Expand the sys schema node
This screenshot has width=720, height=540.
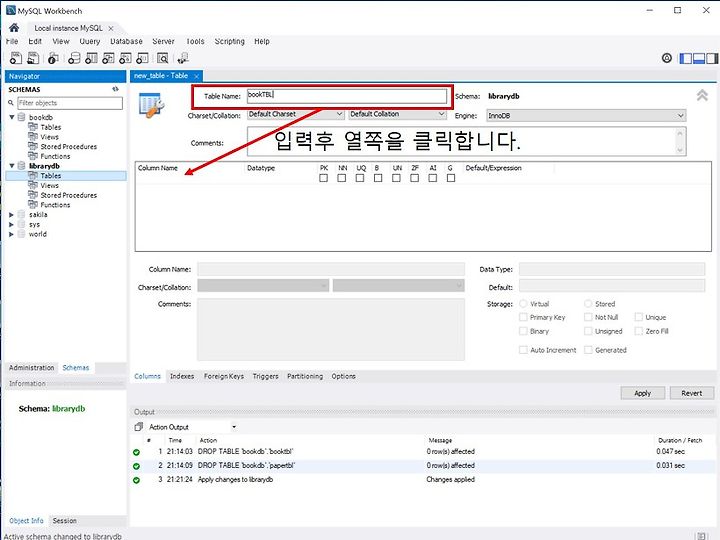coord(11,224)
